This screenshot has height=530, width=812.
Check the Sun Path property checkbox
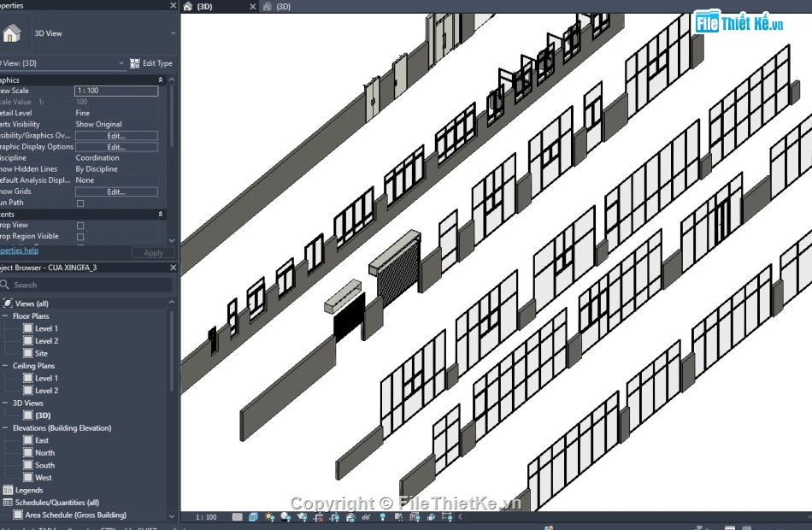tap(79, 203)
